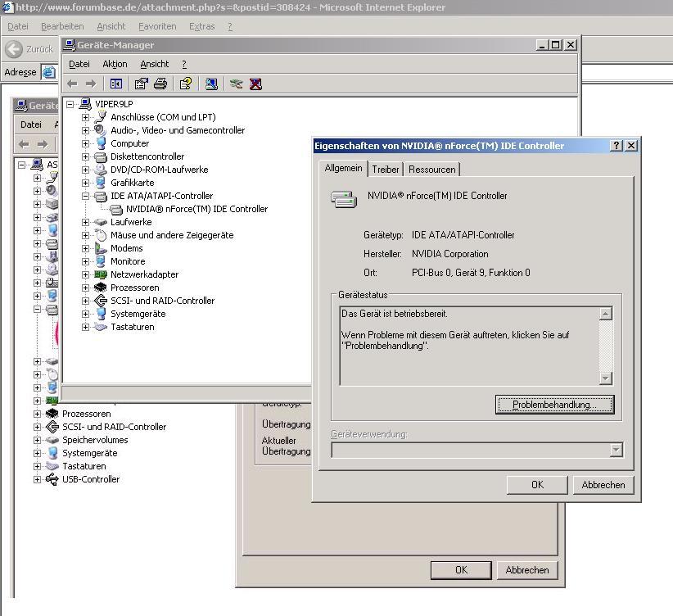Screen dimensions: 673x616
Task: Click the back arrow in Geräte-Manager toolbar
Action: [73, 84]
